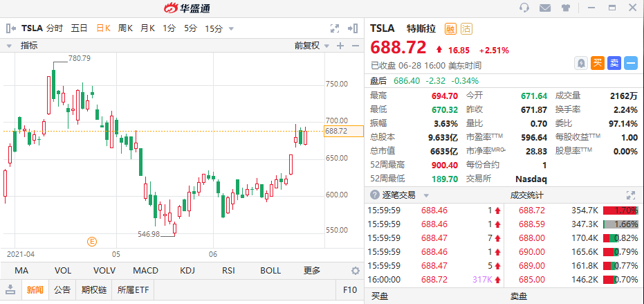The image size is (644, 304).
Task: Select 5分 five-minute chart
Action: pyautogui.click(x=191, y=28)
